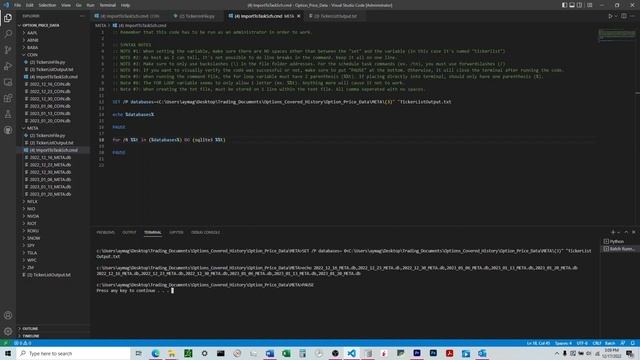Click the New Terminal plus icon

click(613, 232)
